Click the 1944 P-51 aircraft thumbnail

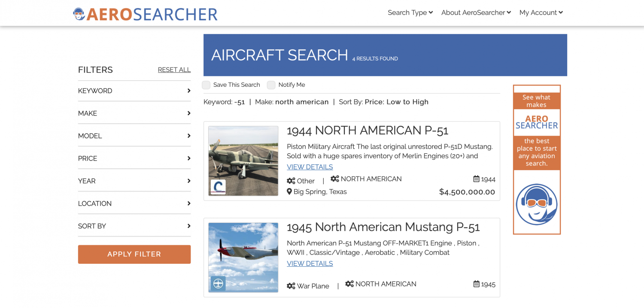(x=243, y=161)
